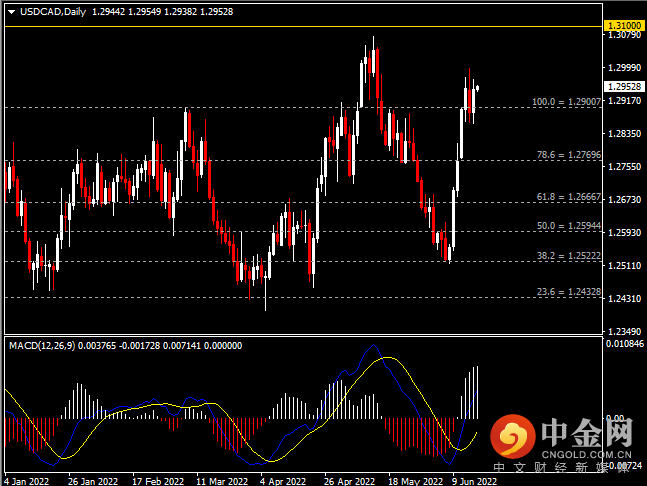The image size is (647, 486).
Task: Select the Fibonacci label 38.2 = 1.25222
Action: [x=569, y=256]
